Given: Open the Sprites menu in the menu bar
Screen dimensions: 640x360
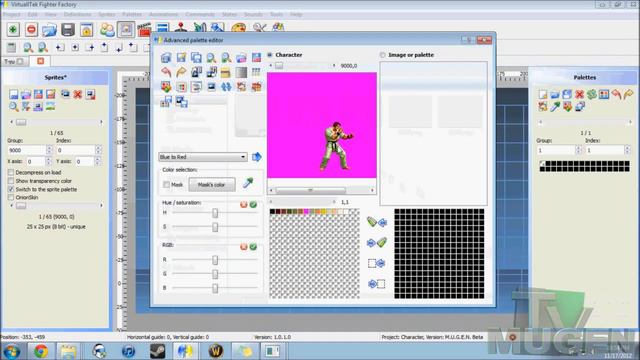Looking at the screenshot, I should (107, 14).
